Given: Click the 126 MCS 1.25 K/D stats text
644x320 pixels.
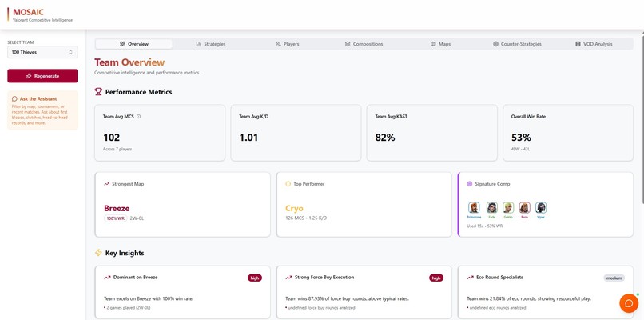Looking at the screenshot, I should 306,218.
